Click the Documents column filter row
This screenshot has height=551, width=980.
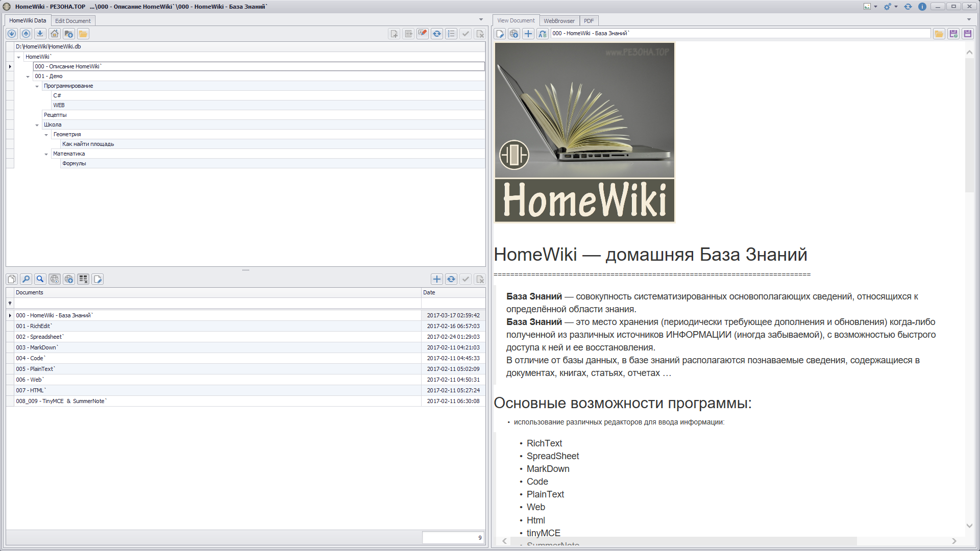(218, 303)
